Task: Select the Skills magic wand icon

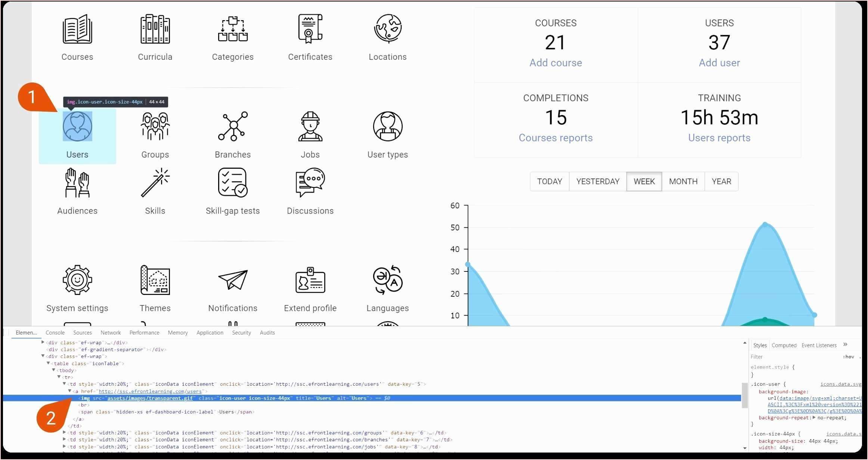Action: pyautogui.click(x=155, y=183)
